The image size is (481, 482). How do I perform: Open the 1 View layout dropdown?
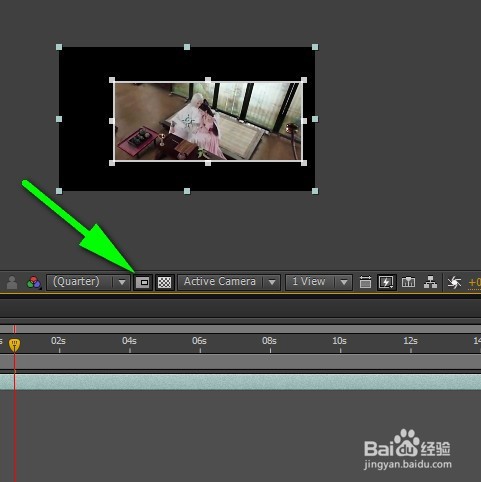pyautogui.click(x=319, y=282)
